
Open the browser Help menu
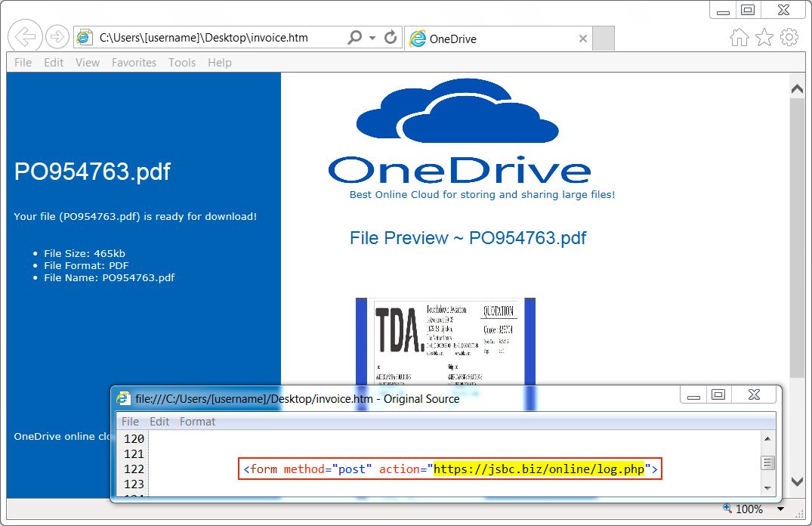point(220,63)
